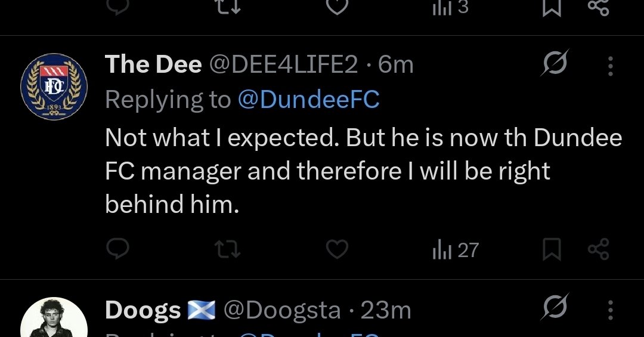Image resolution: width=644 pixels, height=337 pixels.
Task: View analytics showing 27 views
Action: [x=455, y=249]
